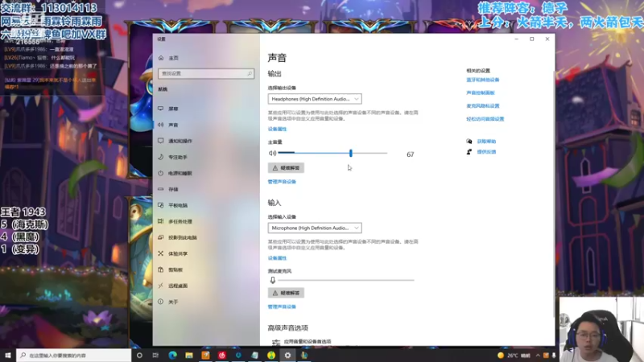The image size is (644, 362).
Task: Open input 设备属性 device properties link
Action: 277,258
